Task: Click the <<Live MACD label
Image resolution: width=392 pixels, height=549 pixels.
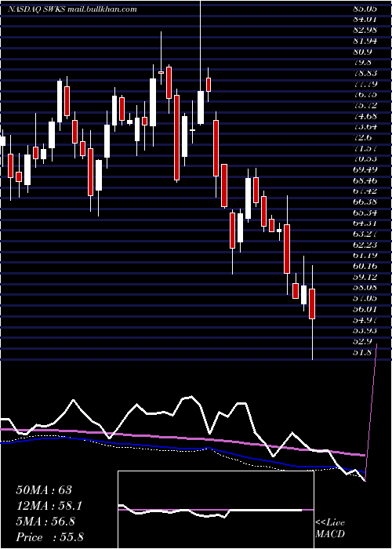Action: click(x=330, y=529)
